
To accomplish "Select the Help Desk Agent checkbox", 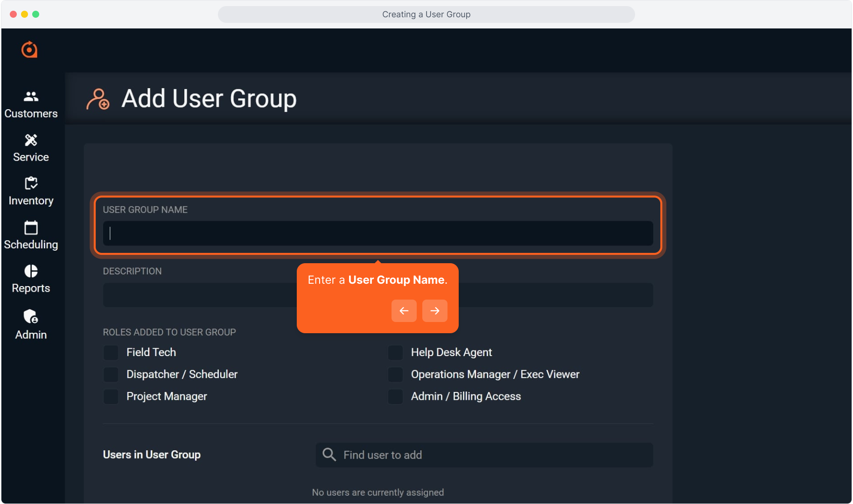I will pos(395,352).
